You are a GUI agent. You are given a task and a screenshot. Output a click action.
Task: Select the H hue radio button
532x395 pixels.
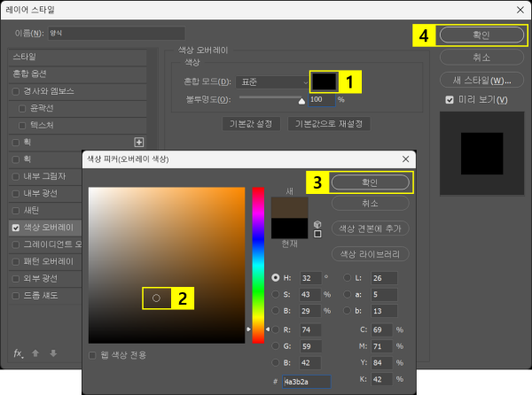(276, 278)
